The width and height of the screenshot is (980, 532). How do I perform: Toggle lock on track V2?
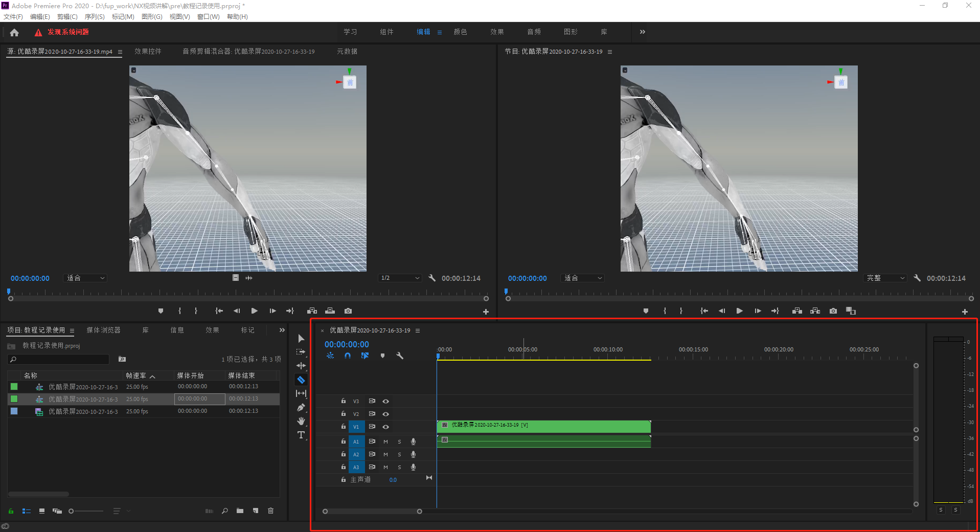(344, 414)
